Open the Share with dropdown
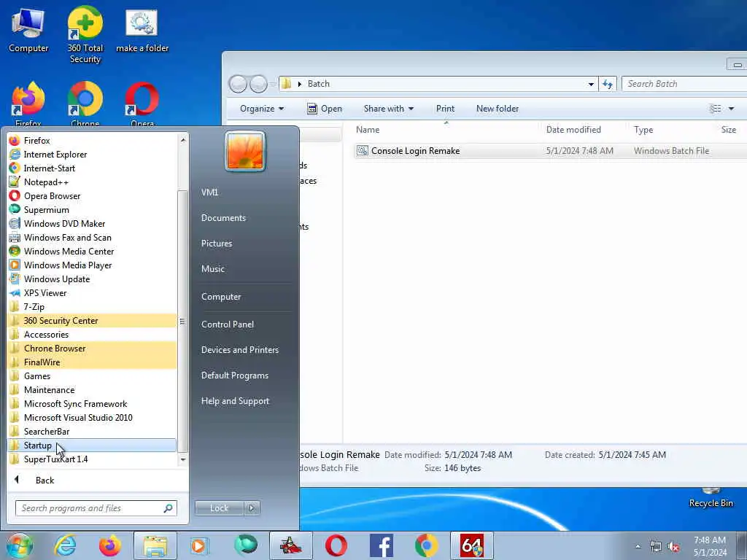 point(388,109)
